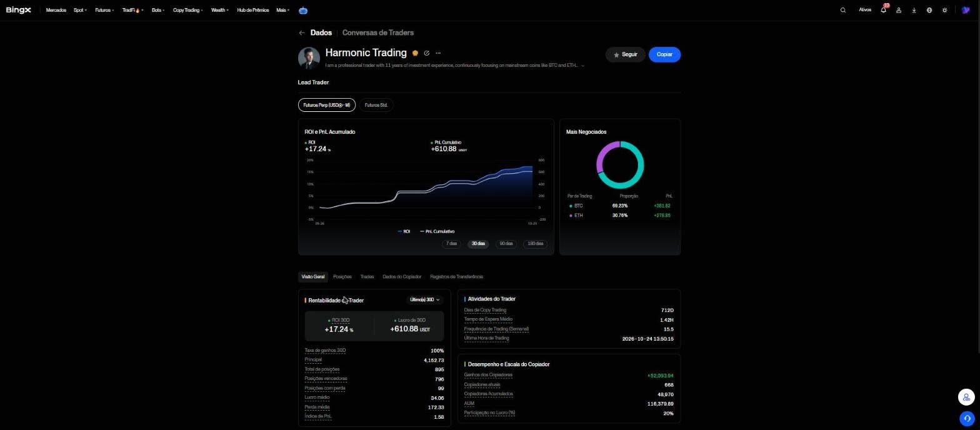Click the Posições vencedoras label
The width and height of the screenshot is (980, 430).
[326, 378]
